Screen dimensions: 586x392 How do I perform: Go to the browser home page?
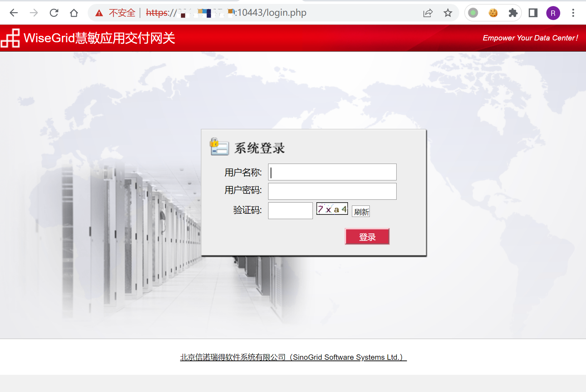(74, 13)
